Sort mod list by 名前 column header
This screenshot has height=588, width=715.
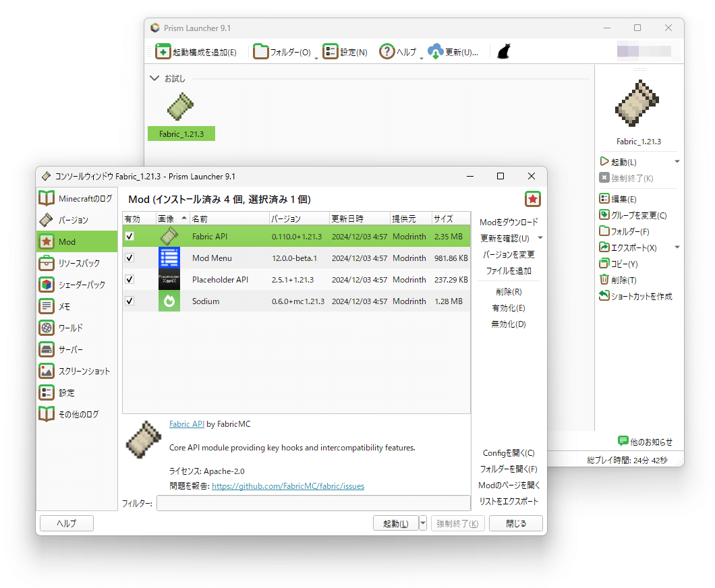(x=229, y=218)
